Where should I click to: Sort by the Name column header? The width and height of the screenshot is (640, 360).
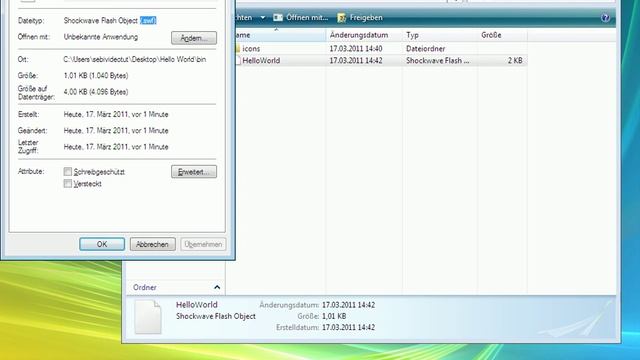coord(281,35)
